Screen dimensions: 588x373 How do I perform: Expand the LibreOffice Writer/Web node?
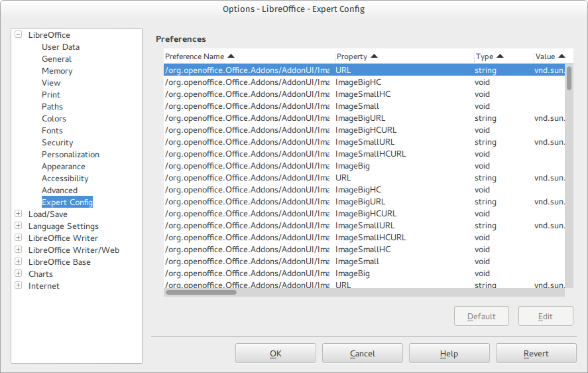(x=19, y=250)
